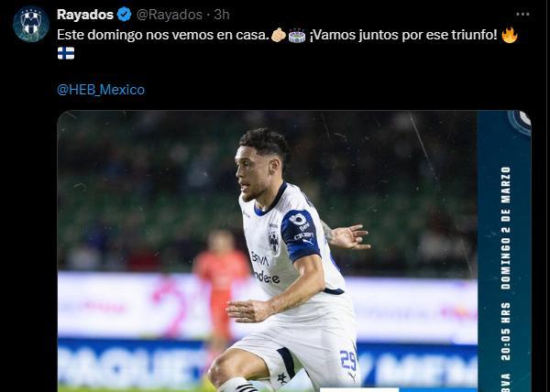Click the BBVA sponsor logo on the jersey
Viewport: 550px width, 392px height.
click(260, 259)
